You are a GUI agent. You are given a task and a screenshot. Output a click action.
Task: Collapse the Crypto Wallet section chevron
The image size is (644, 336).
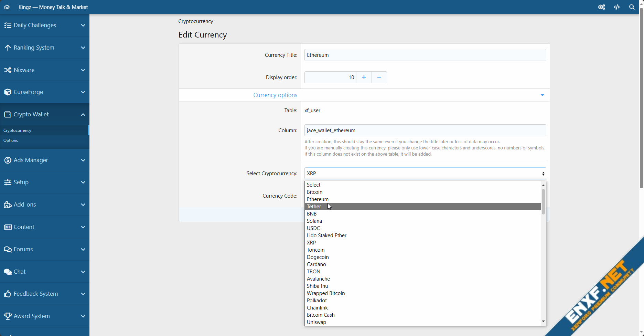click(83, 114)
